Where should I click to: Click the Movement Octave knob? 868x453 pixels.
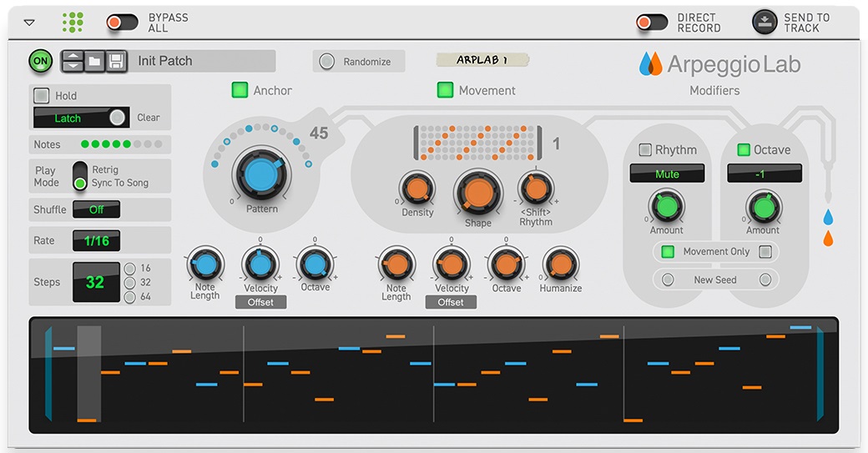click(506, 264)
